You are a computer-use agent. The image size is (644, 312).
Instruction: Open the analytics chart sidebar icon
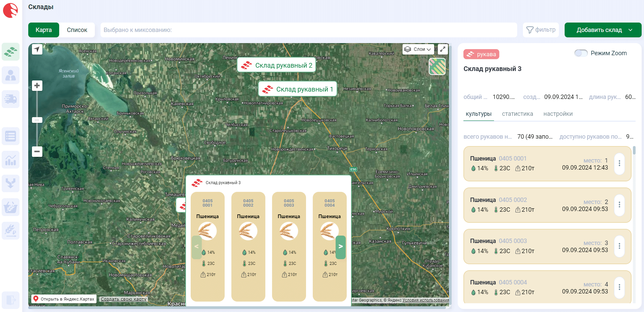pos(10,160)
